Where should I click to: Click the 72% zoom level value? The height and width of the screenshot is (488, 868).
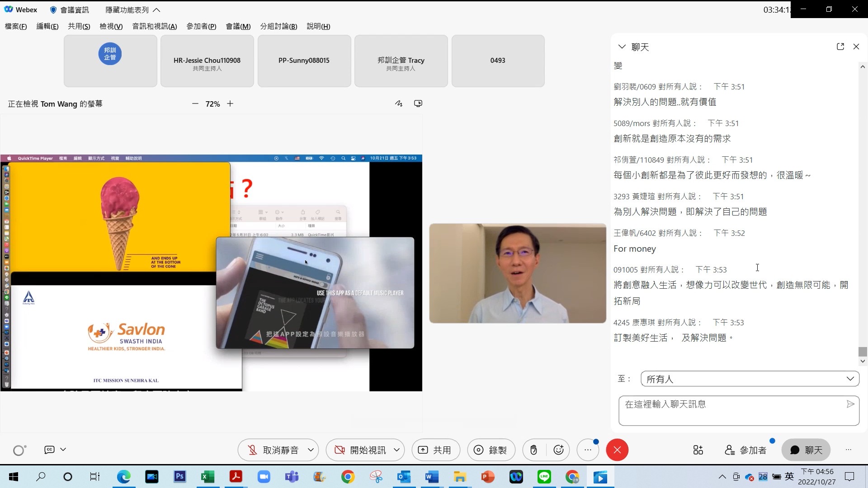click(212, 103)
